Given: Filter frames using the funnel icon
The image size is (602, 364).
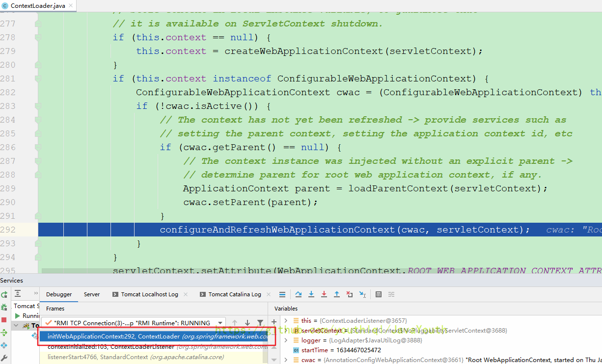Looking at the screenshot, I should coord(260,323).
